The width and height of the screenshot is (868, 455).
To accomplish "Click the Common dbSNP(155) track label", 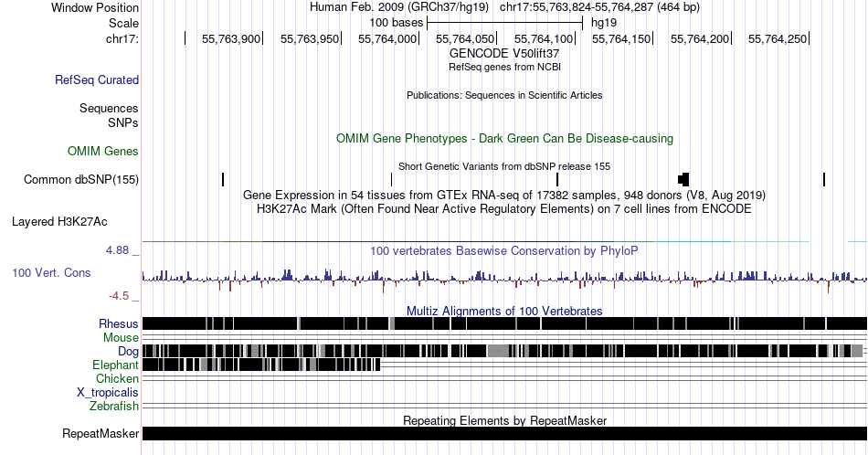I will 81,179.
